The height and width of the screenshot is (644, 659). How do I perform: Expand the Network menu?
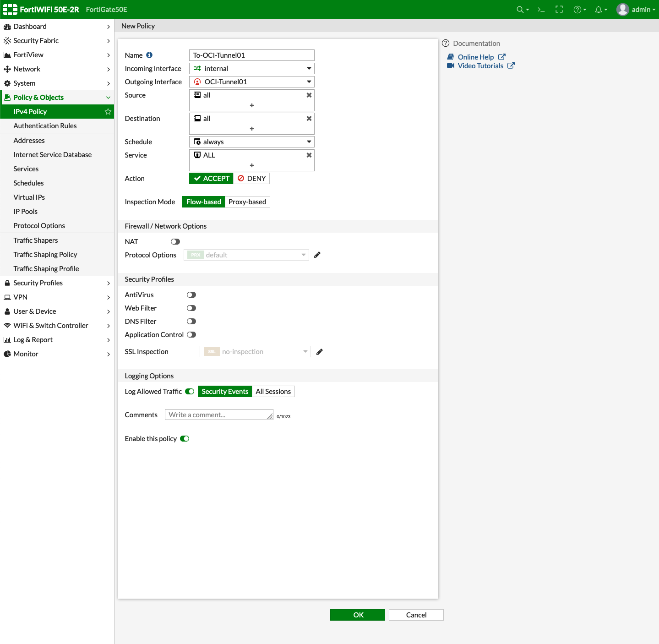point(57,69)
